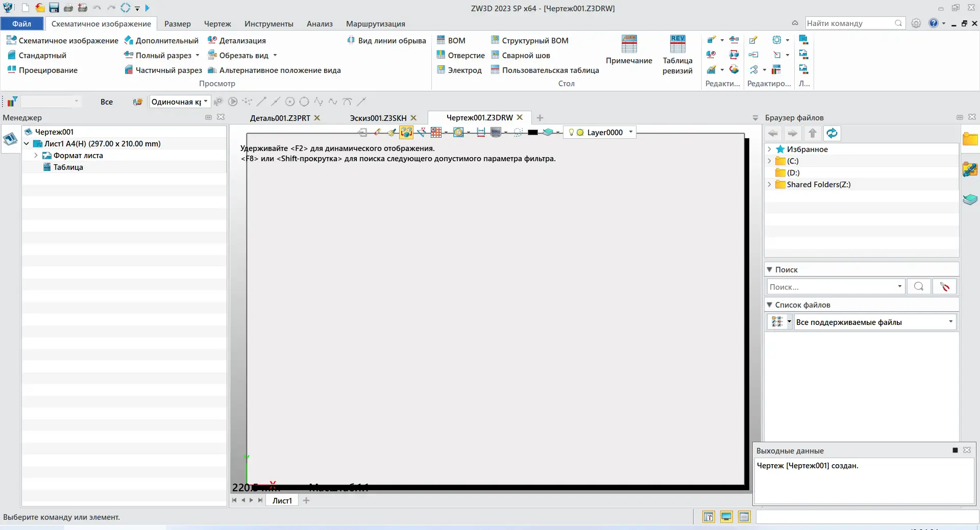This screenshot has width=980, height=530.
Task: Open the Структурный BOM tool
Action: click(x=530, y=40)
